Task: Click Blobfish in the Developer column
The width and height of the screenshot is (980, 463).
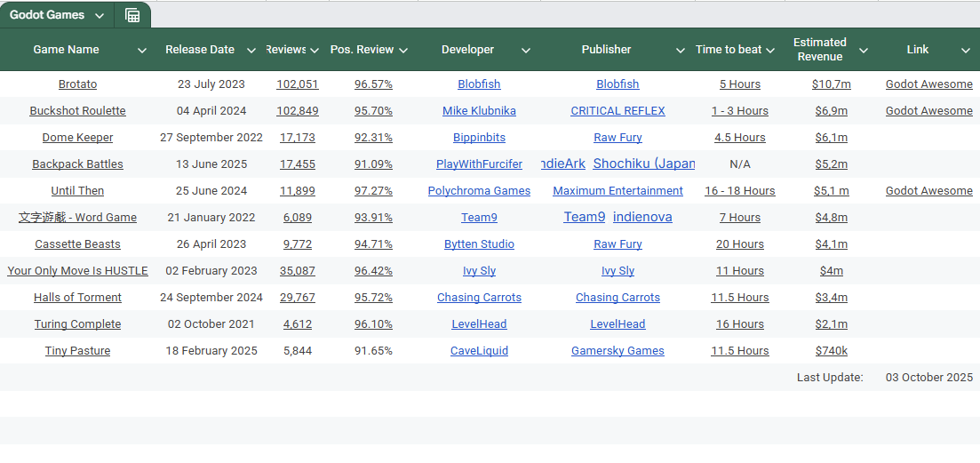Action: (x=480, y=84)
